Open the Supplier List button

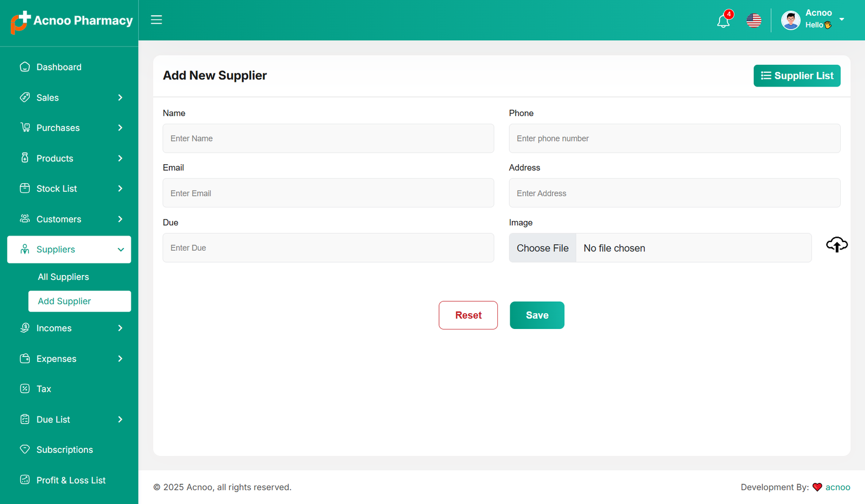pos(797,76)
